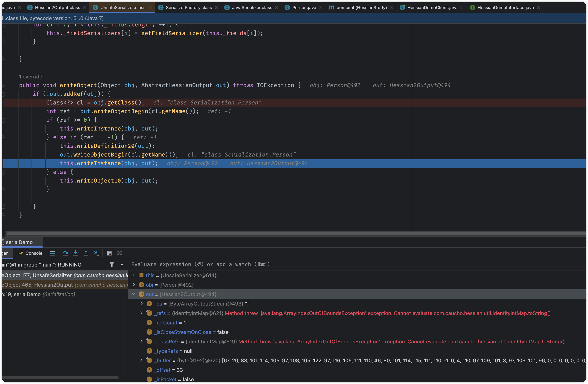This screenshot has height=384, width=588.
Task: Click the Show Execution Point icon
Action: point(52,253)
